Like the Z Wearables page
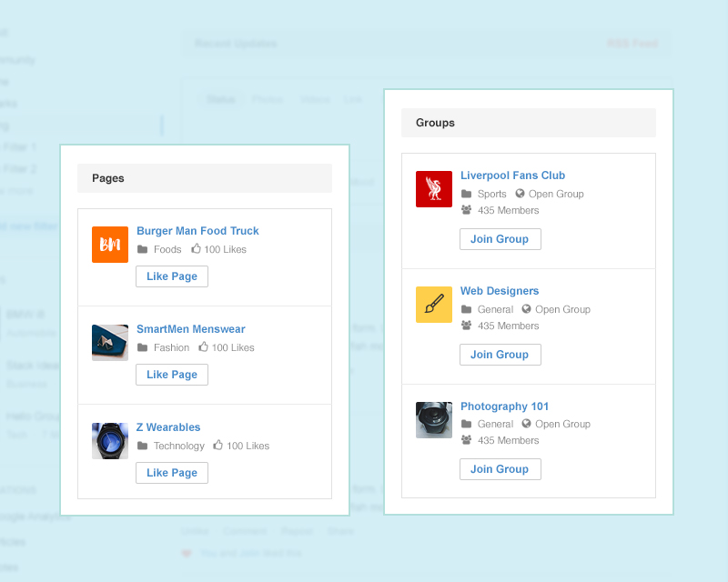 [172, 473]
